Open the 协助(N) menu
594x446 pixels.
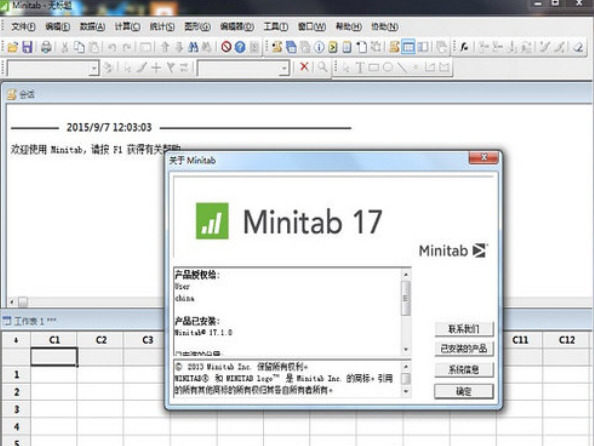(x=385, y=27)
